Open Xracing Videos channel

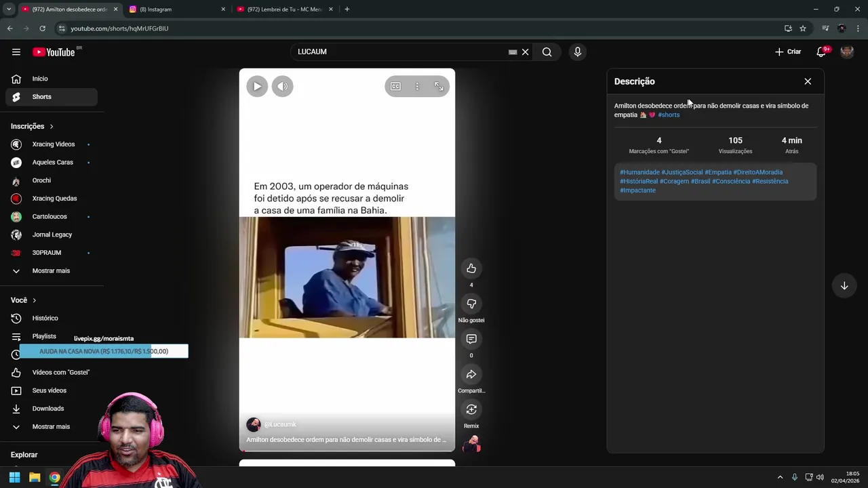click(52, 144)
